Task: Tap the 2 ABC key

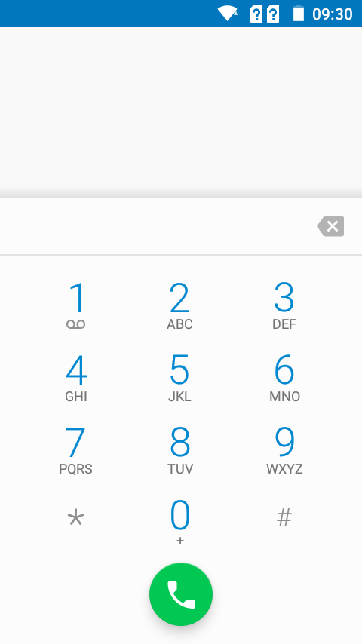Action: pyautogui.click(x=180, y=305)
